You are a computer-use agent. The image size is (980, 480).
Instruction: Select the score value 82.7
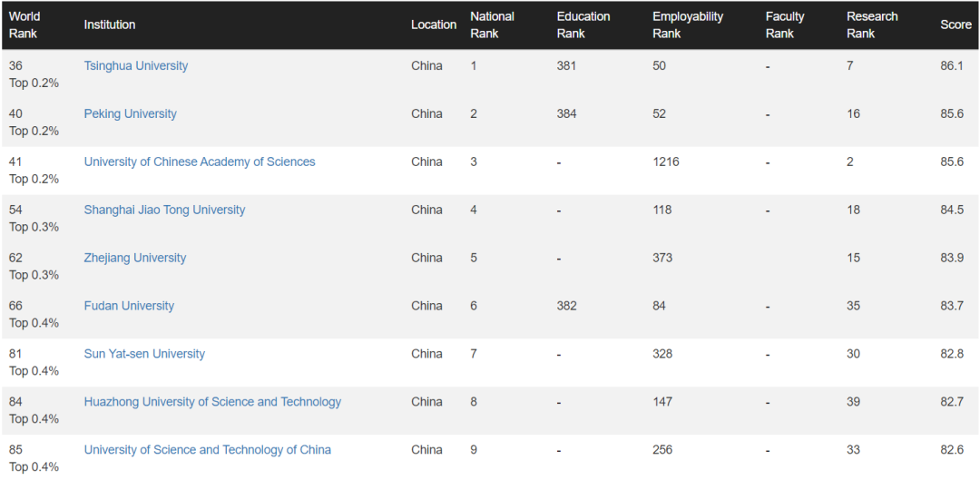[x=952, y=402]
